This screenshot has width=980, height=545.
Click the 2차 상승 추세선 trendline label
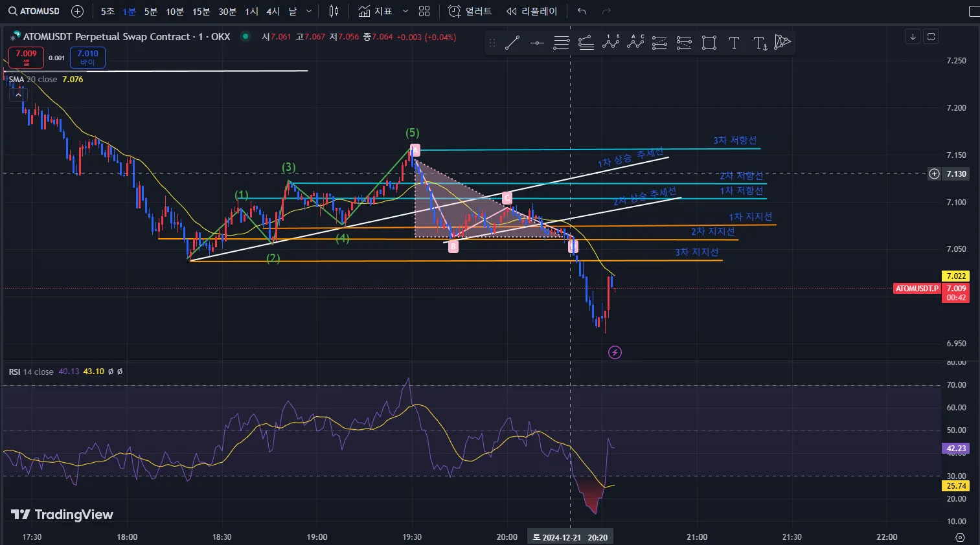click(x=645, y=196)
